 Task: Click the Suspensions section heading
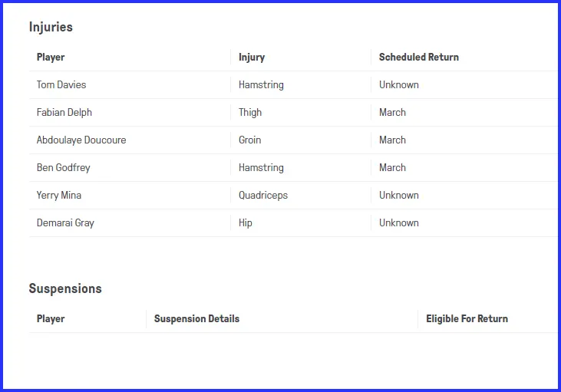pyautogui.click(x=65, y=288)
